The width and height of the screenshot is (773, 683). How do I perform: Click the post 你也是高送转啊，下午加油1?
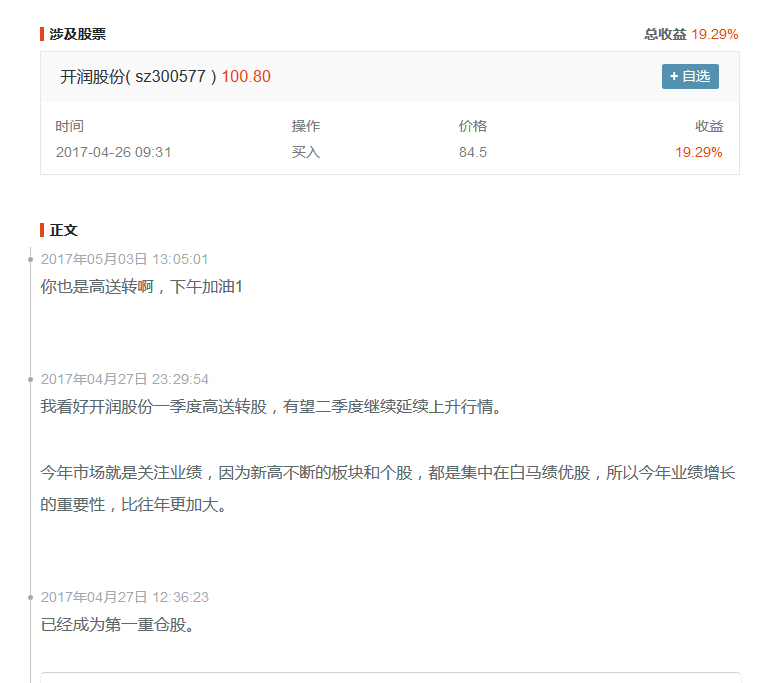(x=141, y=287)
